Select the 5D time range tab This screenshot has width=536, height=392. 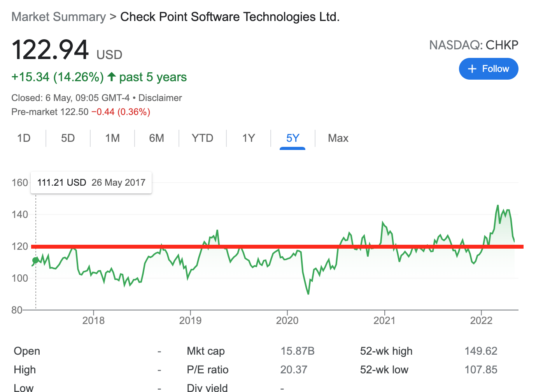(x=68, y=138)
